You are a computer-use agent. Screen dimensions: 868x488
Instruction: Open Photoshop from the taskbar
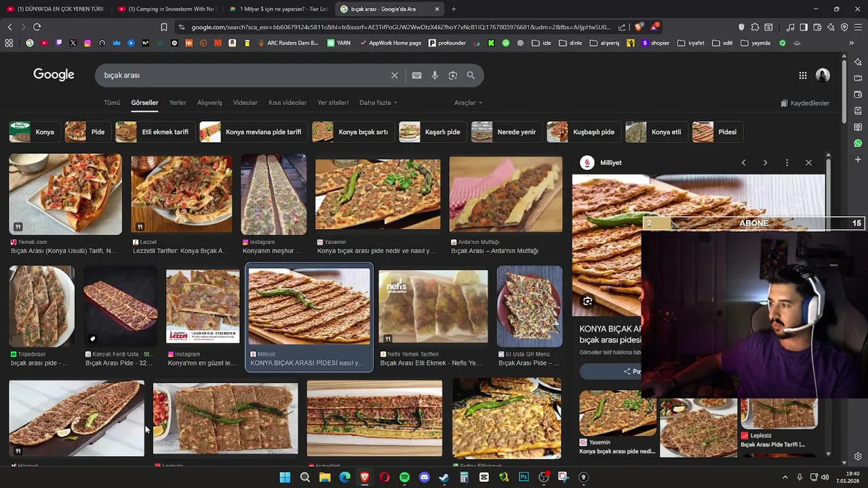[524, 477]
